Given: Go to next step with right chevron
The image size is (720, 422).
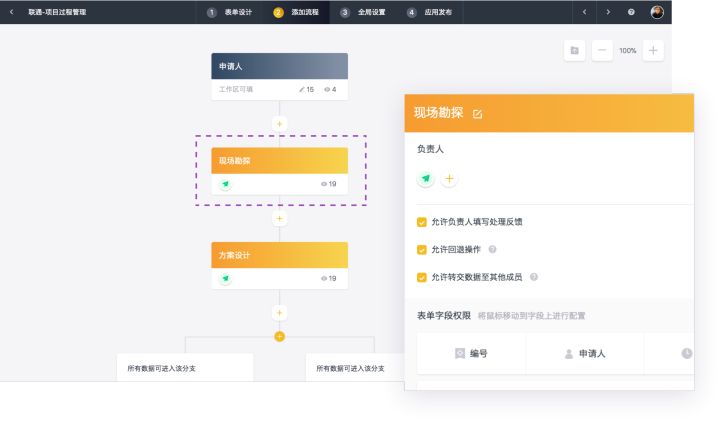Looking at the screenshot, I should pyautogui.click(x=608, y=12).
